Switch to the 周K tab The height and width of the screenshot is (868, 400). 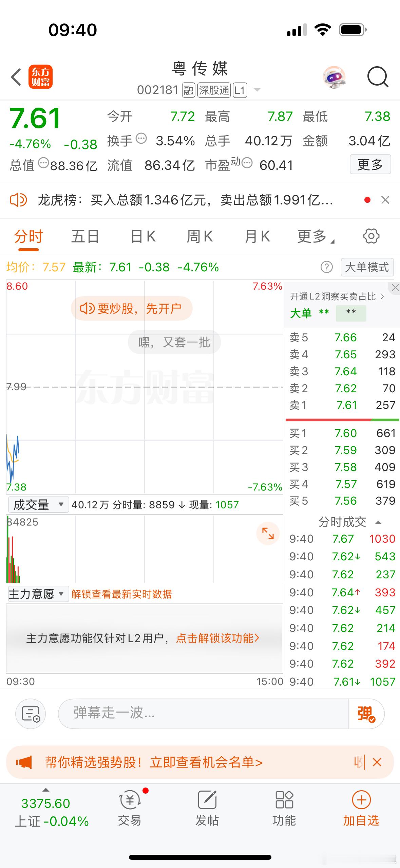(x=200, y=236)
